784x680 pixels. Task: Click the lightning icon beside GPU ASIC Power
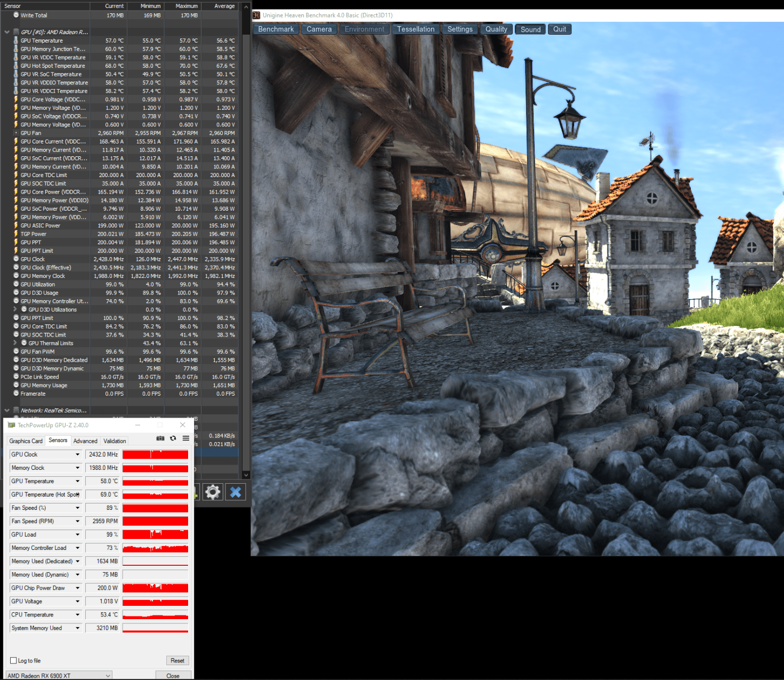click(x=16, y=226)
